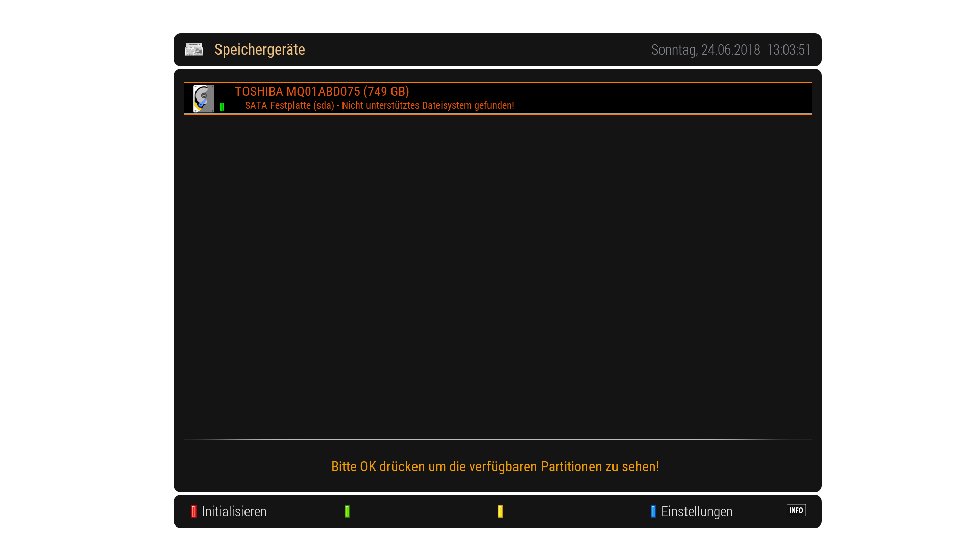The image size is (980, 551).
Task: Click green status indicator beside disk icon
Action: pos(222,107)
